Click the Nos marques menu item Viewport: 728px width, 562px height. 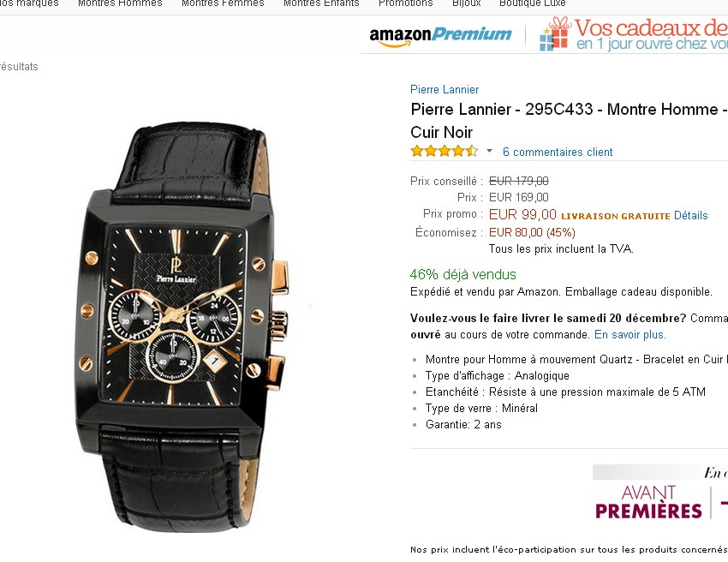point(29,3)
